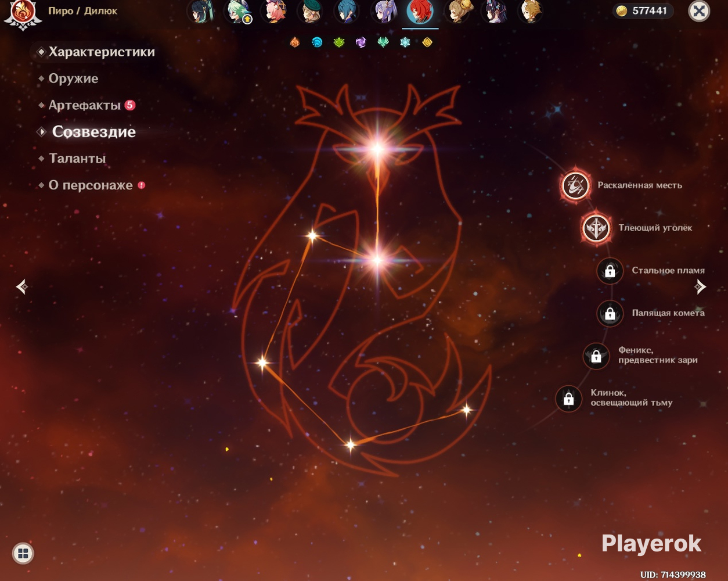Select the Pyro element filter icon
728x581 pixels.
[295, 42]
